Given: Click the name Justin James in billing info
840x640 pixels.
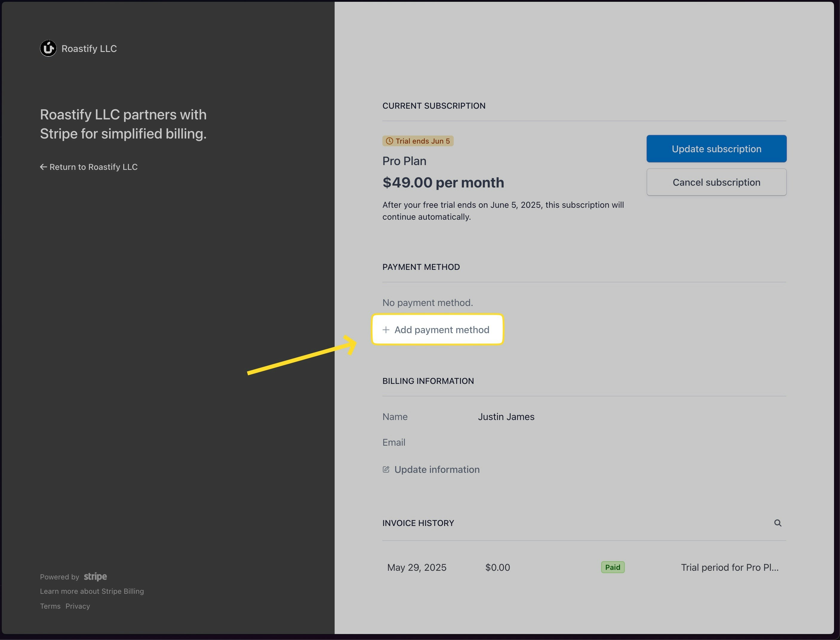Looking at the screenshot, I should pyautogui.click(x=506, y=417).
